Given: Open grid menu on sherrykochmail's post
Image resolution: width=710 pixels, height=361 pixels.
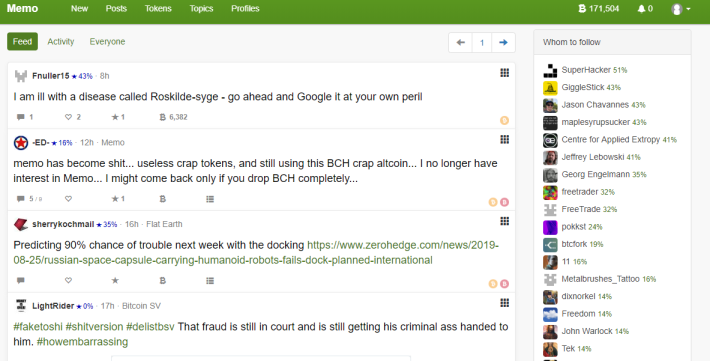Looking at the screenshot, I should (504, 221).
